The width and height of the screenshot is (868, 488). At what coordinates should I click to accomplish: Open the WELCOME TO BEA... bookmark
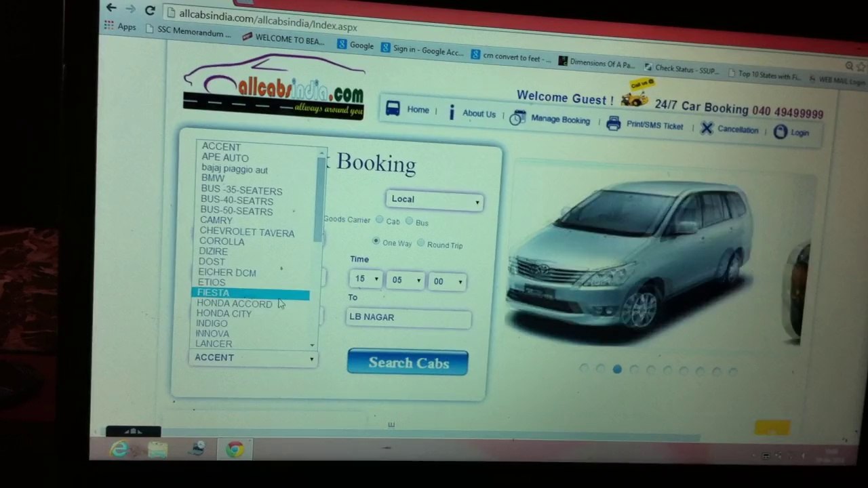[283, 39]
